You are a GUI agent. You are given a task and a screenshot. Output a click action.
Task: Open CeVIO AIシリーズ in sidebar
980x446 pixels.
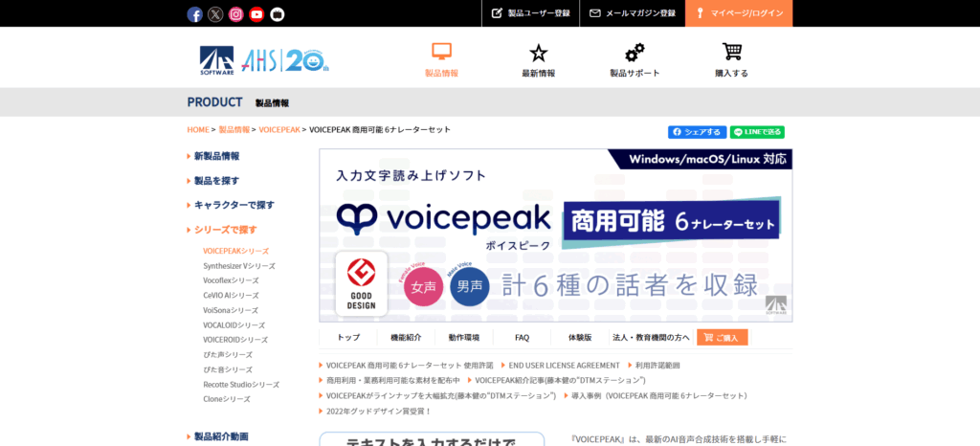pos(231,296)
